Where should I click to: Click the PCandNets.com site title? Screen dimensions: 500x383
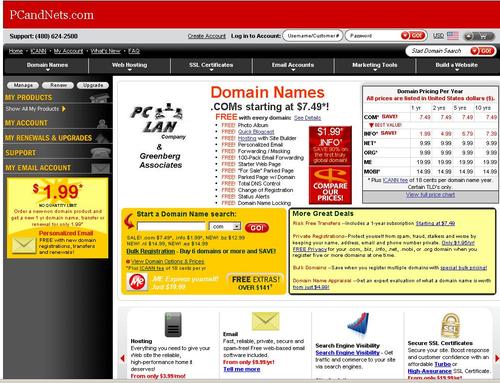coord(51,15)
